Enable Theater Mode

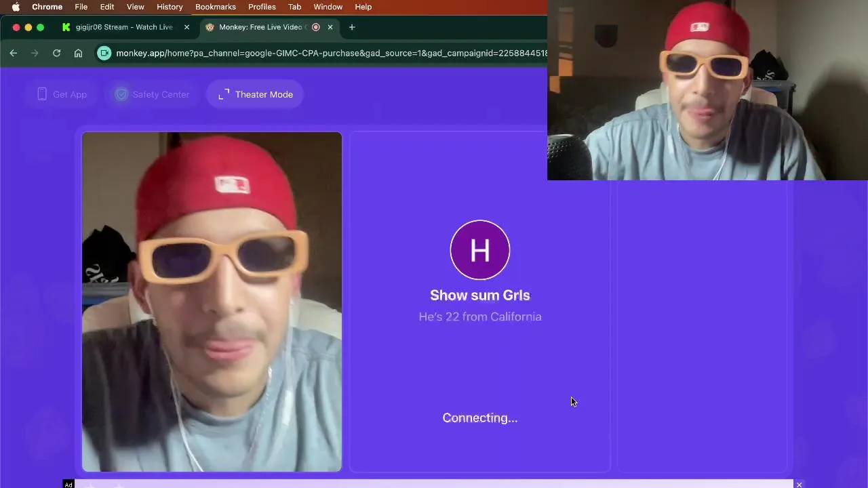255,94
